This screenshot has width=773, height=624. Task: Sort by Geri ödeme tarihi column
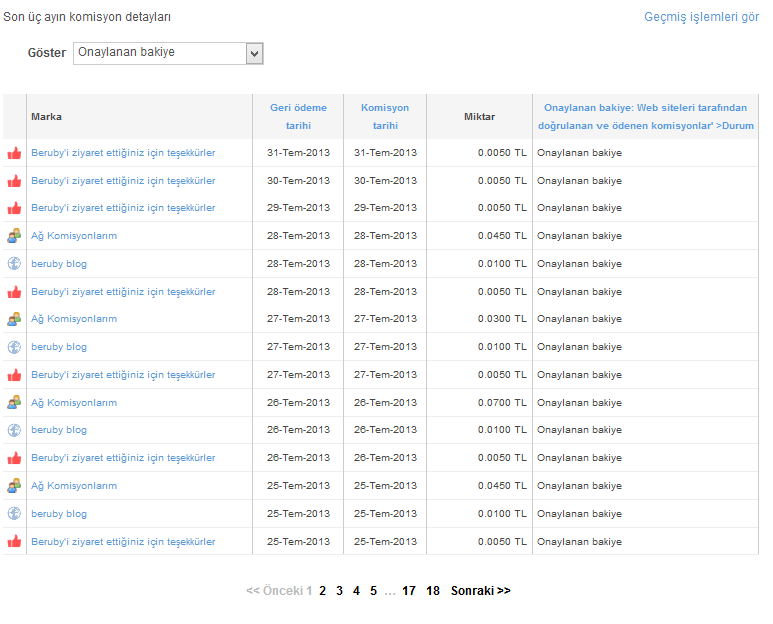pyautogui.click(x=298, y=116)
